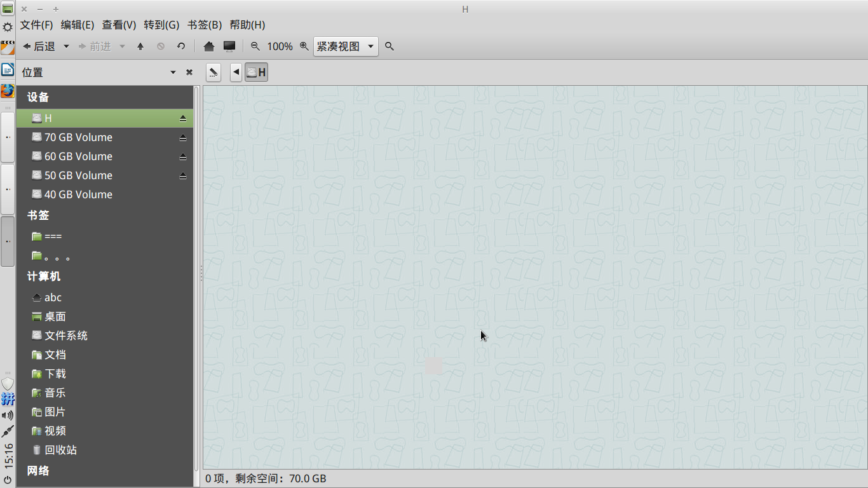The height and width of the screenshot is (488, 868).
Task: Click the show desktop panel icon
Action: coord(8,8)
